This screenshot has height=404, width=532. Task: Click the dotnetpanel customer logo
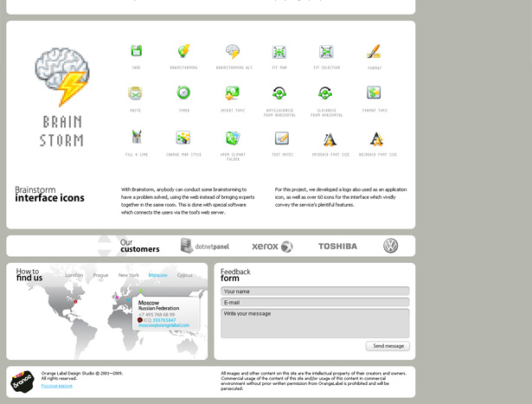tap(205, 246)
